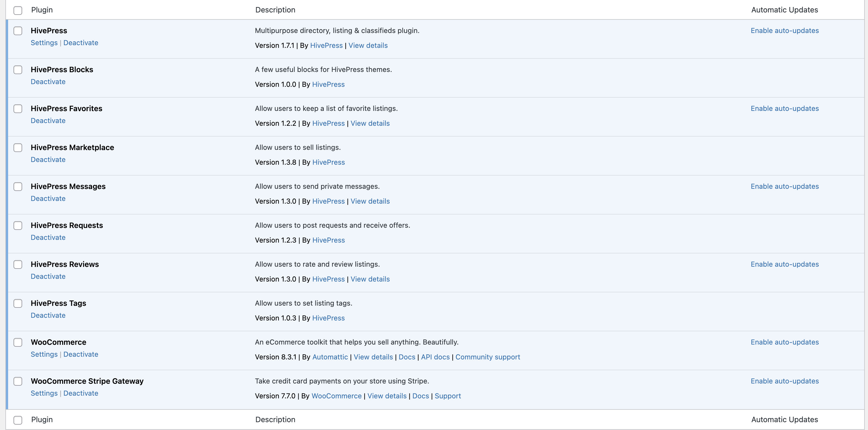This screenshot has width=868, height=430.
Task: Open HivePress author link in Marketplace row
Action: click(x=329, y=162)
